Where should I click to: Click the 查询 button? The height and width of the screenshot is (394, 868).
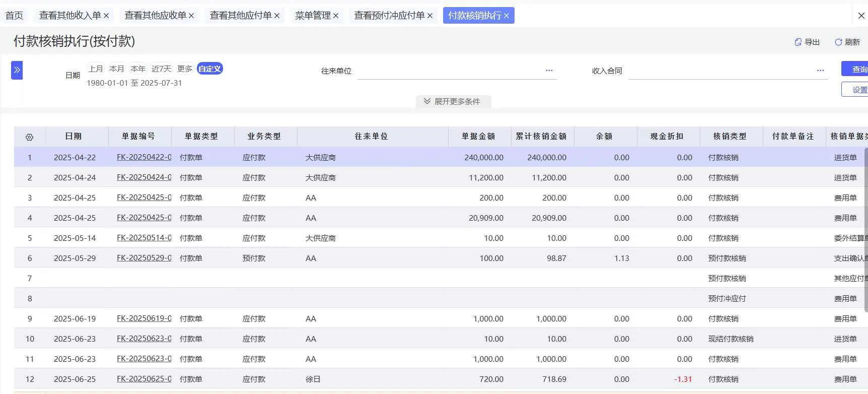[x=855, y=69]
